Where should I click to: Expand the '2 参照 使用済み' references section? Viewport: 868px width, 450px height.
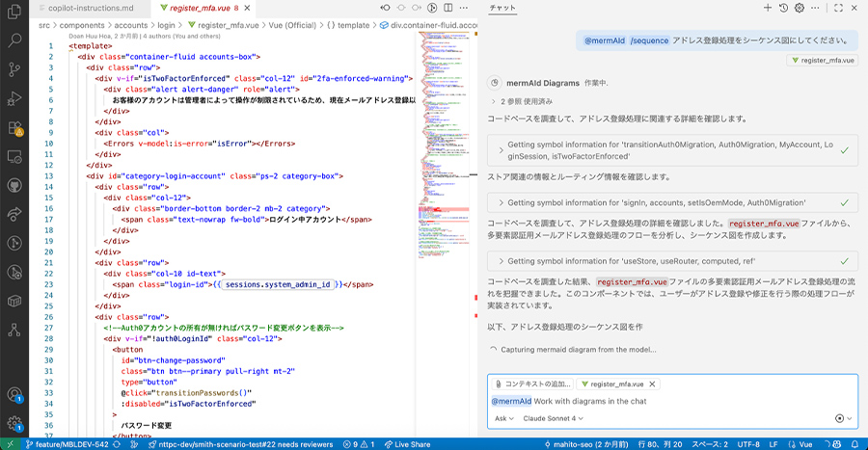(x=526, y=101)
